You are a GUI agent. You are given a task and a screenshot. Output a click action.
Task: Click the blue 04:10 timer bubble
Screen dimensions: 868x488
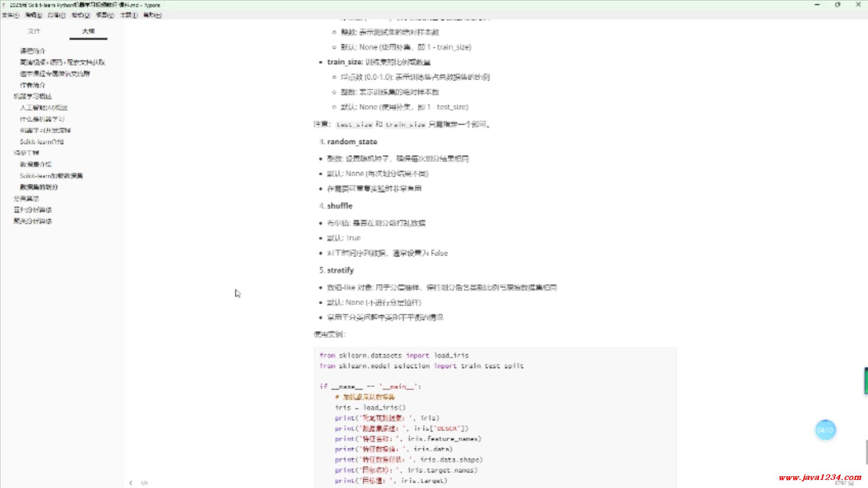825,430
